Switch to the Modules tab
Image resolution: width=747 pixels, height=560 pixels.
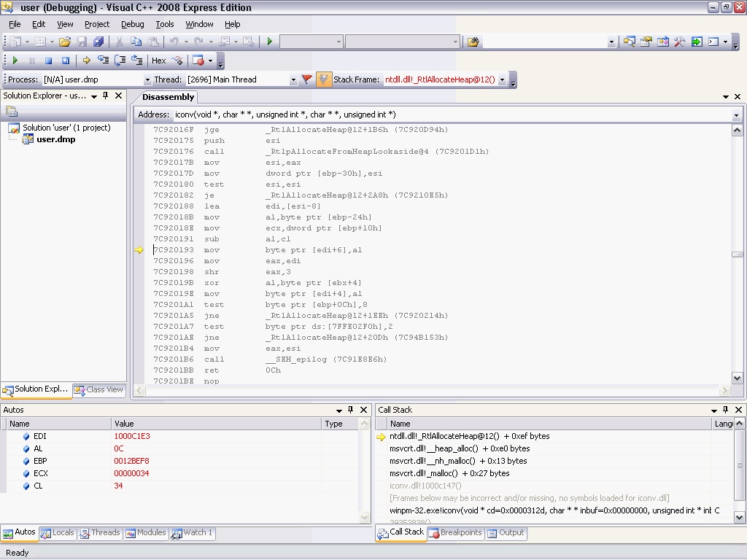[x=146, y=533]
